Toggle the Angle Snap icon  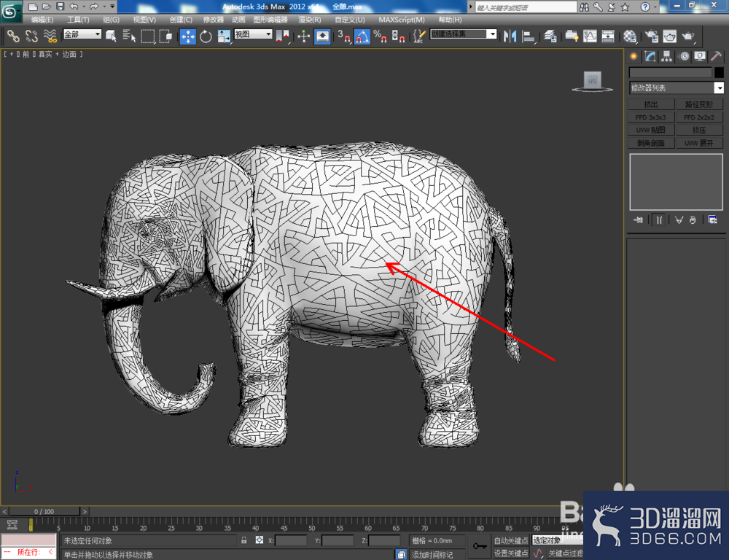362,36
